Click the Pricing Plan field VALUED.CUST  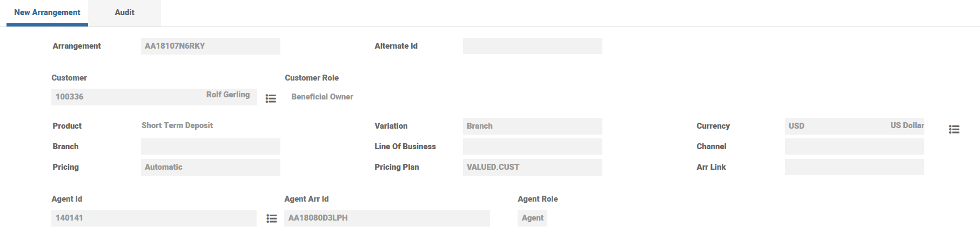tap(532, 167)
